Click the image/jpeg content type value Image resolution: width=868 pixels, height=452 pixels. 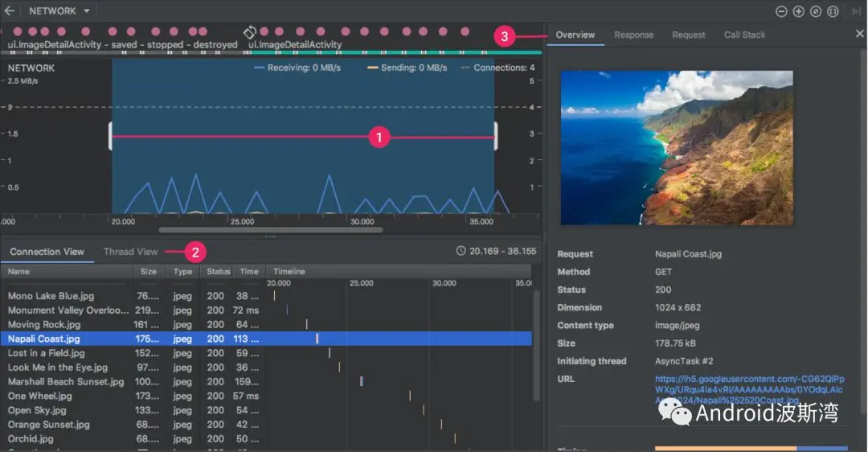pyautogui.click(x=677, y=325)
